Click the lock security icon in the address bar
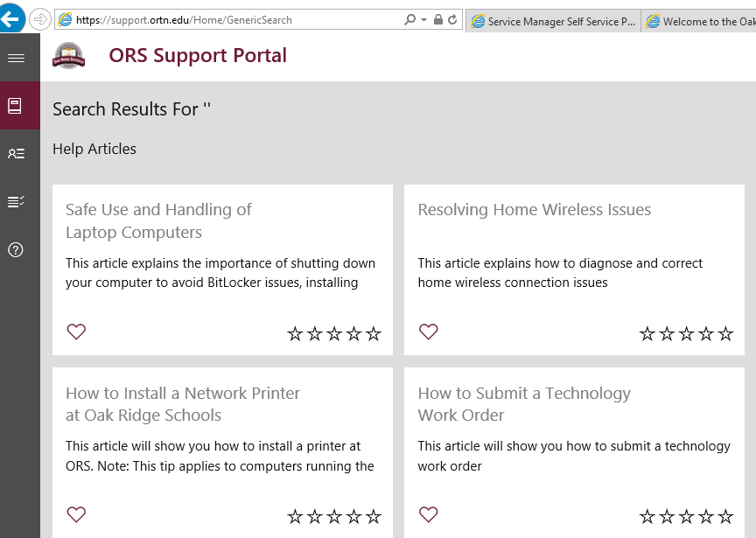The image size is (756, 538). click(x=437, y=19)
